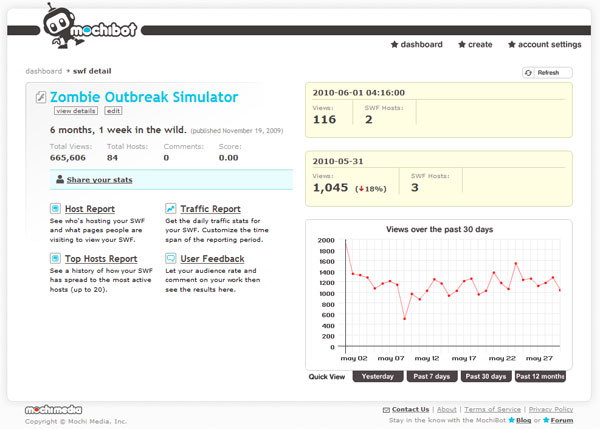Open the Contact Us link
This screenshot has width=600, height=429.
click(410, 409)
